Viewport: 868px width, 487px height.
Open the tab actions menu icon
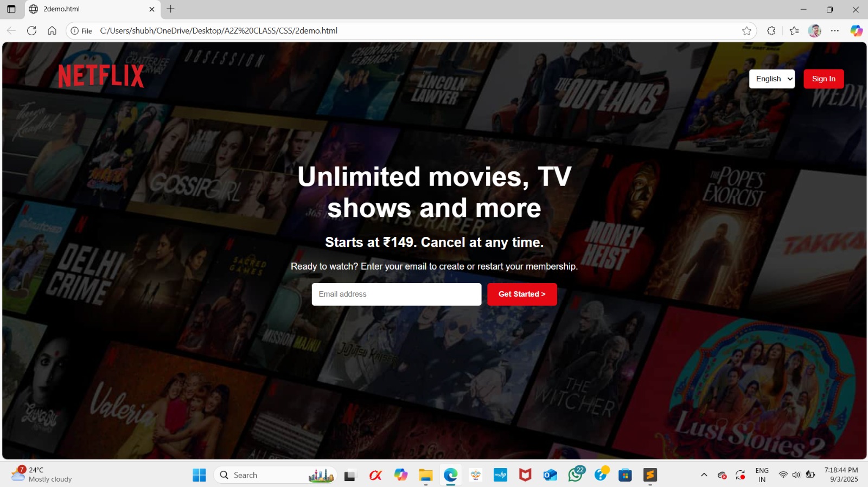(11, 9)
